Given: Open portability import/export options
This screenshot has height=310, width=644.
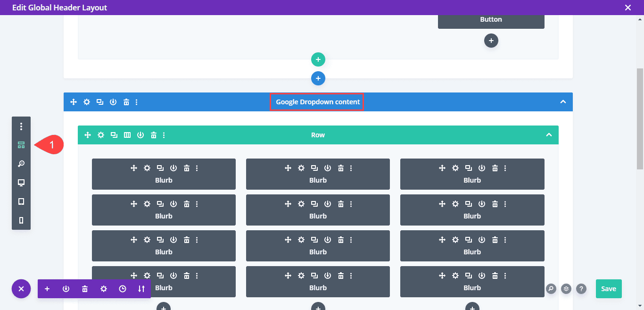Looking at the screenshot, I should click(141, 289).
